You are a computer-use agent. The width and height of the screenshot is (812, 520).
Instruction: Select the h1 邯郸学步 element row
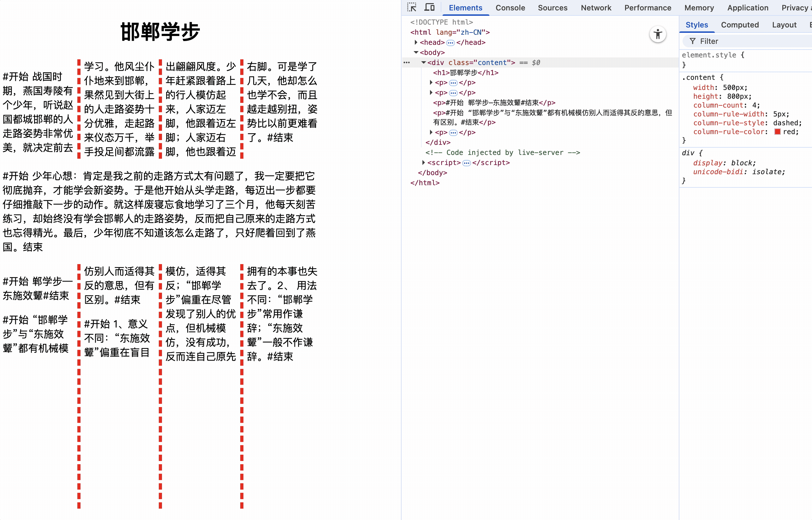[x=465, y=73]
